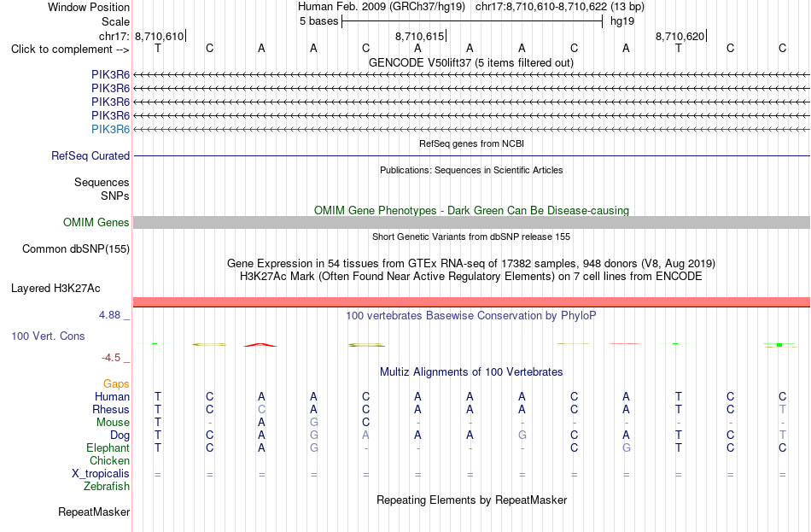Viewport: 811px width, 532px height.
Task: Click the Gaps alignment label
Action: coord(116,383)
